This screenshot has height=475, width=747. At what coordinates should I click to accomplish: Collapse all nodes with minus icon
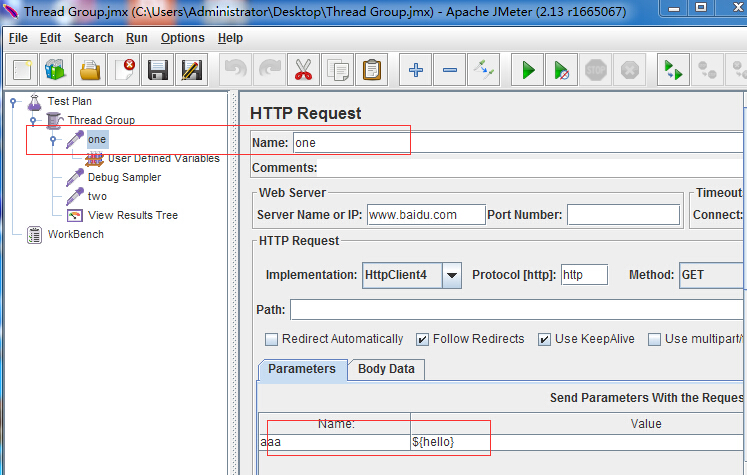[x=450, y=70]
